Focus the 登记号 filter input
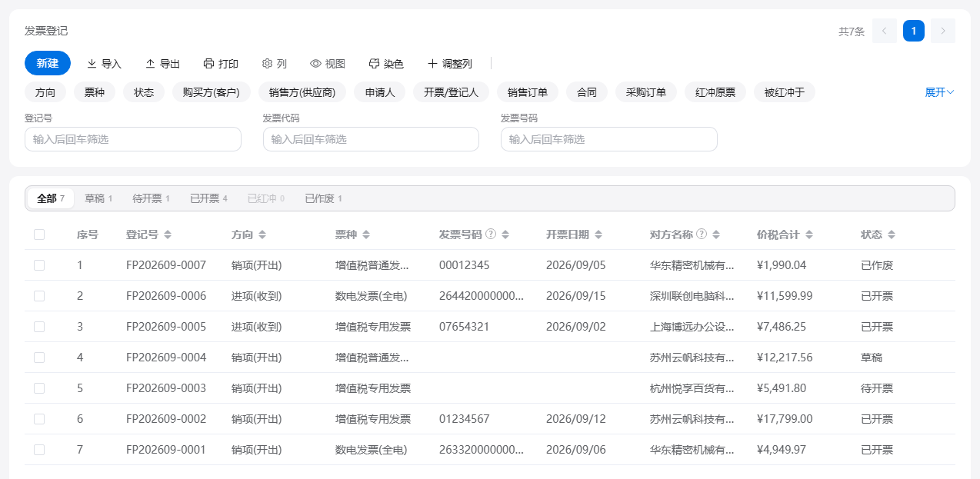Image resolution: width=980 pixels, height=479 pixels. coord(133,139)
